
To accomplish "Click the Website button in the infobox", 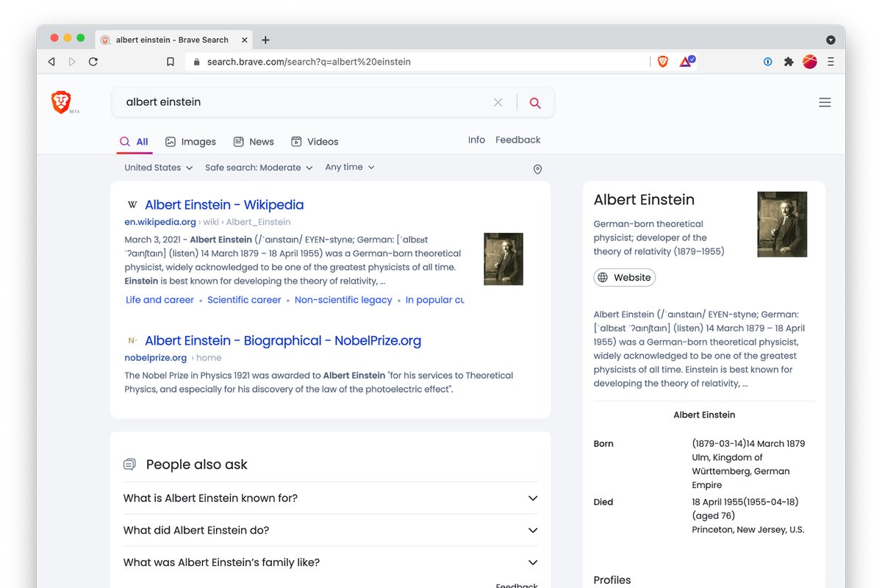I will pos(624,277).
